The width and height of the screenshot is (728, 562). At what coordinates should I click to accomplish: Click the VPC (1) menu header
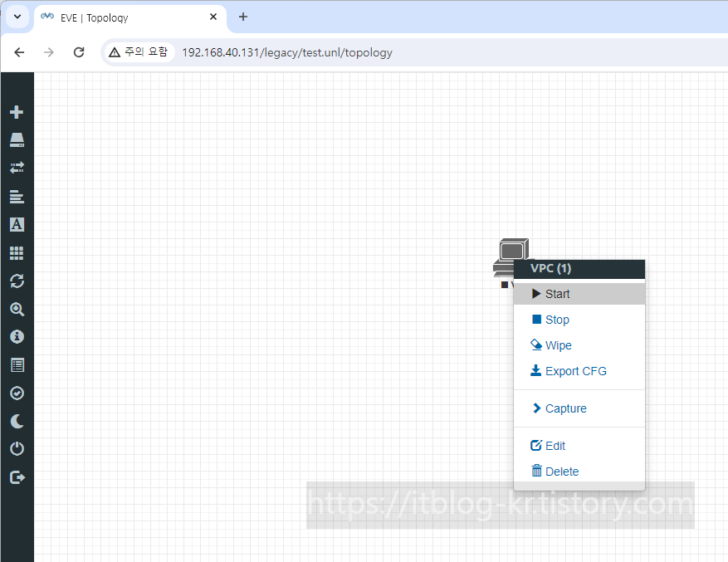[579, 268]
